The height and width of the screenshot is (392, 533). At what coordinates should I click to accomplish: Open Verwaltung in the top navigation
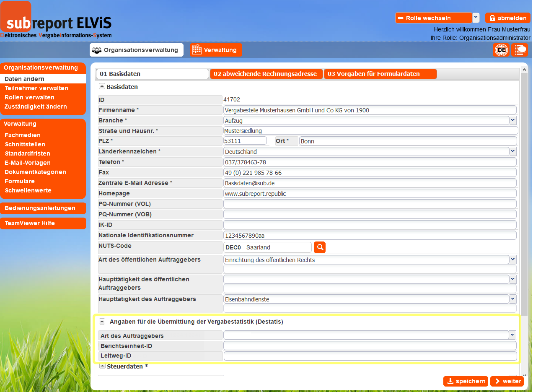point(216,50)
